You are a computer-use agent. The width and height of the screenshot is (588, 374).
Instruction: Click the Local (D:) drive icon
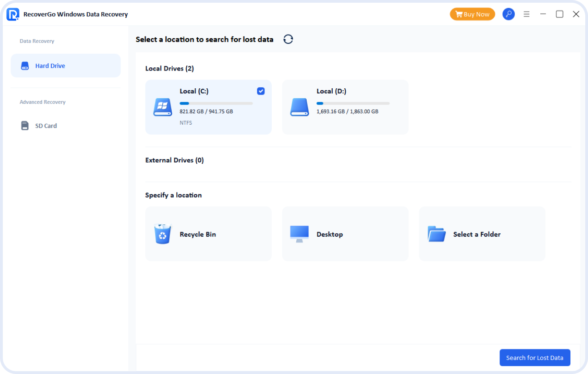299,107
